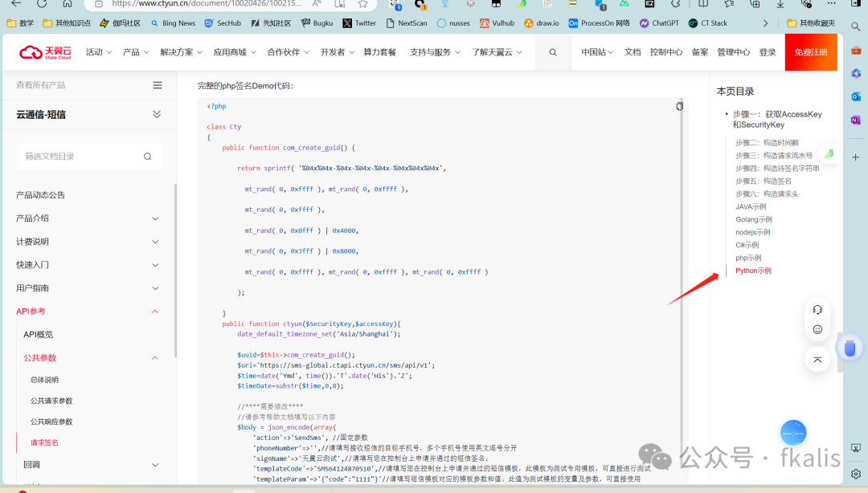Jump to nodejs示例 in page contents

click(752, 232)
